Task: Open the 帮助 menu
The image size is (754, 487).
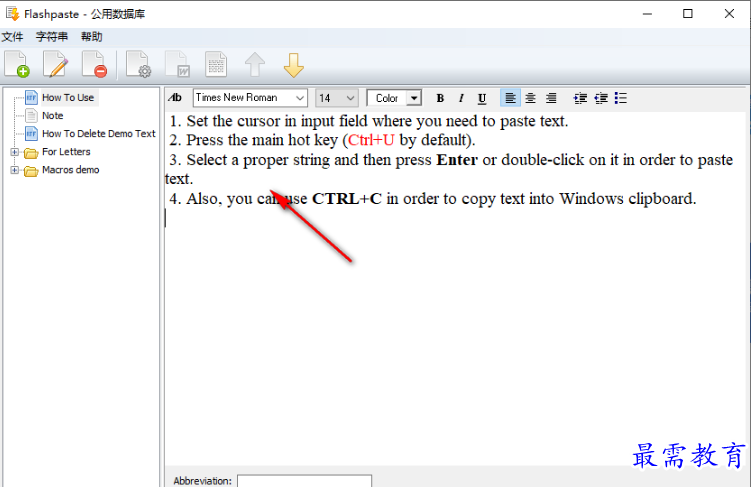Action: pos(91,37)
